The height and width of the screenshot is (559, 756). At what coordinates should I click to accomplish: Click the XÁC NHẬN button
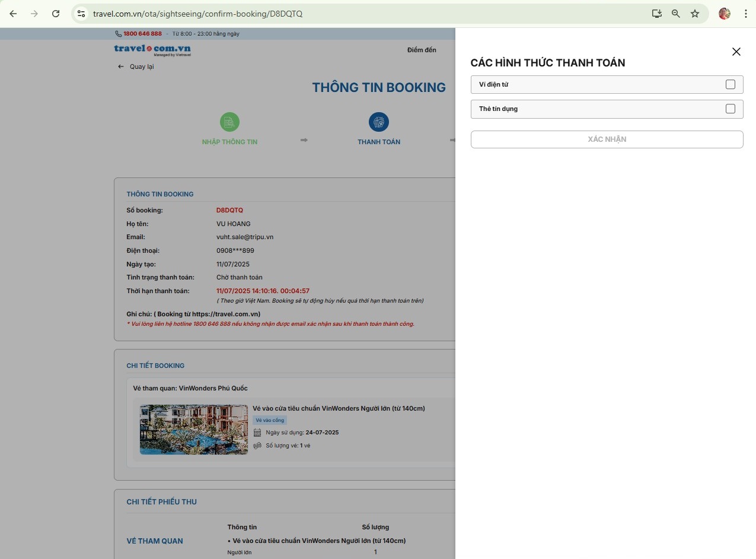point(607,139)
